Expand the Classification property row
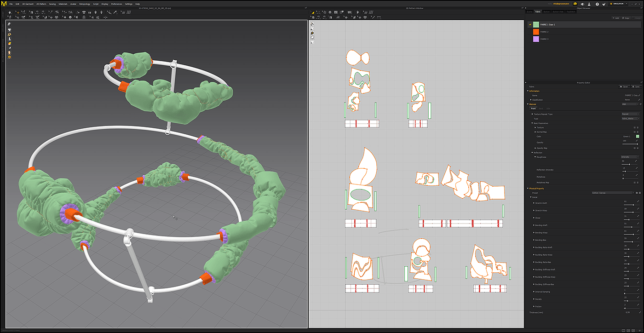Viewport: 644px width, 333px height. (531, 100)
